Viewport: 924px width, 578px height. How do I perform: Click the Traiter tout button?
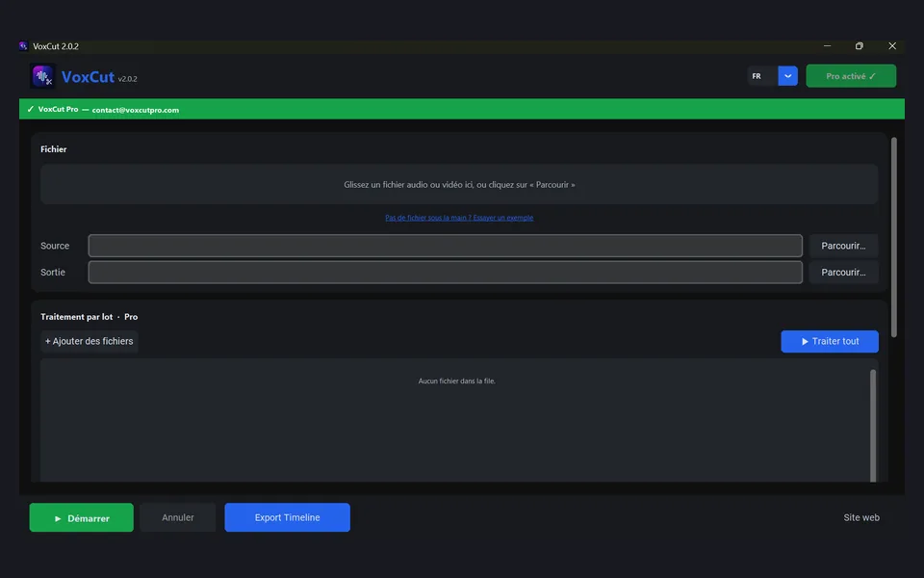pos(830,341)
